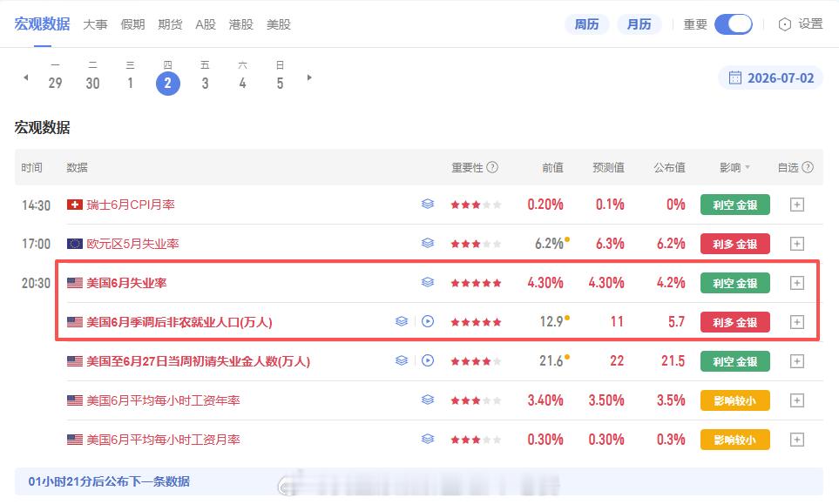Click 利空 金银 badge for 美国6月失业率 row
This screenshot has height=504, width=839.
click(734, 283)
